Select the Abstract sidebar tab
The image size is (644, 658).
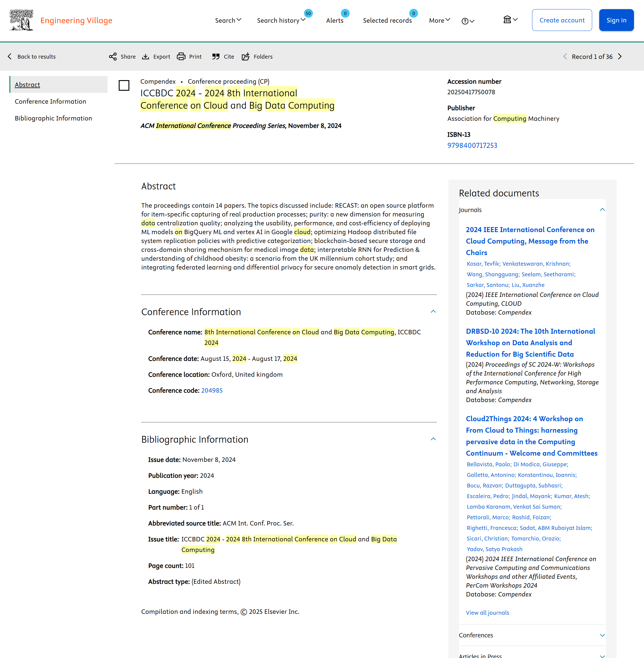pos(59,85)
